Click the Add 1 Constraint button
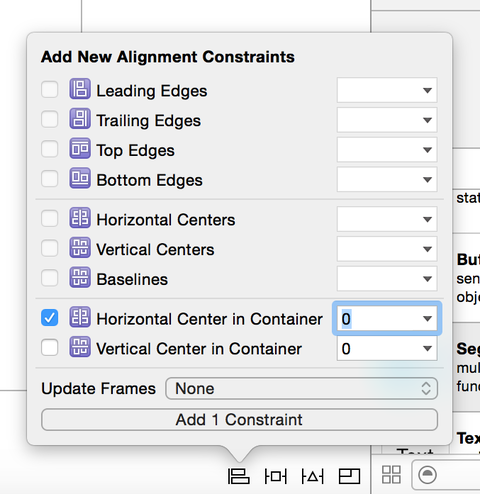Screen dimensions: 480x494 tap(239, 420)
